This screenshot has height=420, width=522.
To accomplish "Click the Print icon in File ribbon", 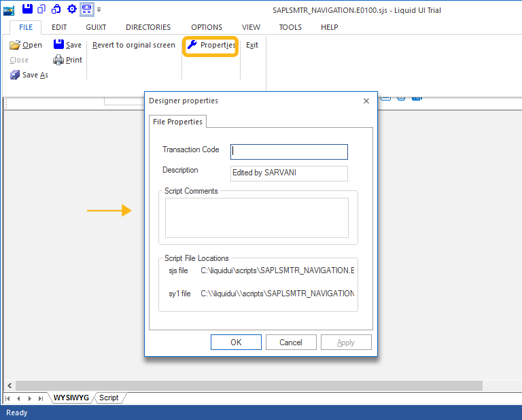I will [x=58, y=60].
